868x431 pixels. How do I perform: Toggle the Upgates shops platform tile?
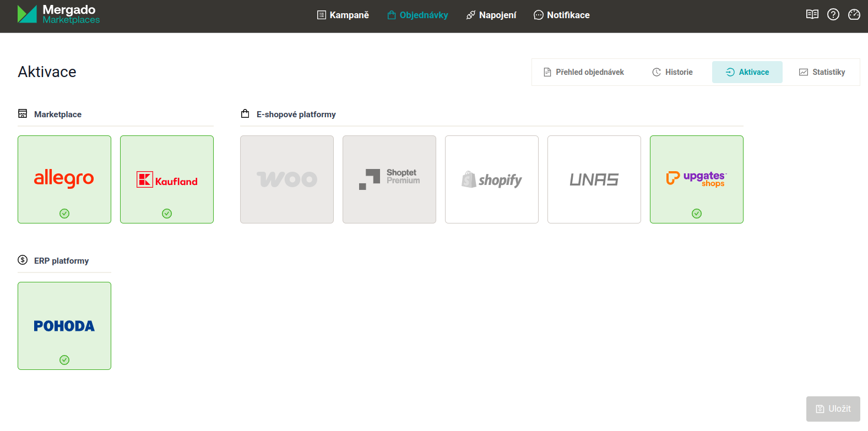tap(696, 179)
